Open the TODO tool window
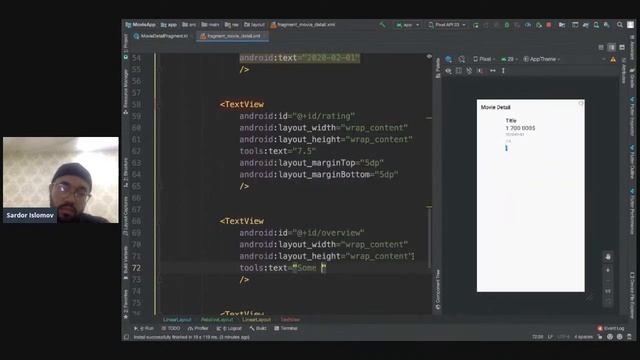Screen dimensions: 640x360 point(171,328)
